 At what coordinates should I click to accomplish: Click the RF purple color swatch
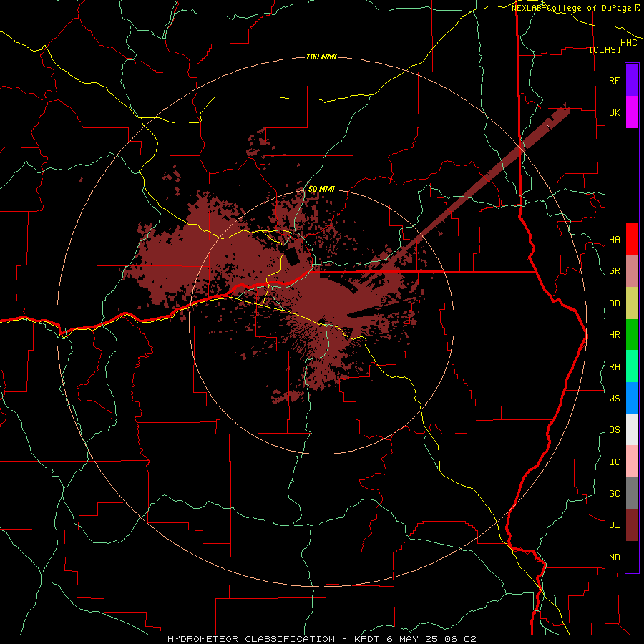pyautogui.click(x=632, y=80)
